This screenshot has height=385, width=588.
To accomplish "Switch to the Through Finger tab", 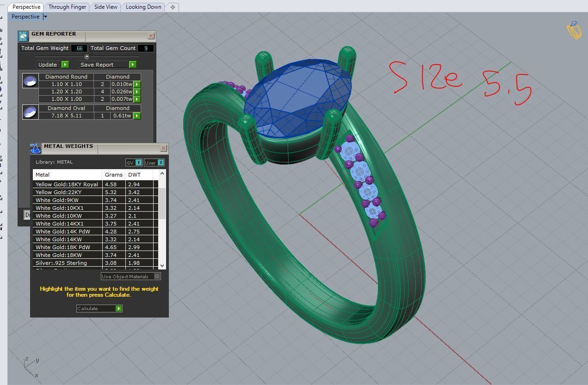I will click(x=67, y=7).
